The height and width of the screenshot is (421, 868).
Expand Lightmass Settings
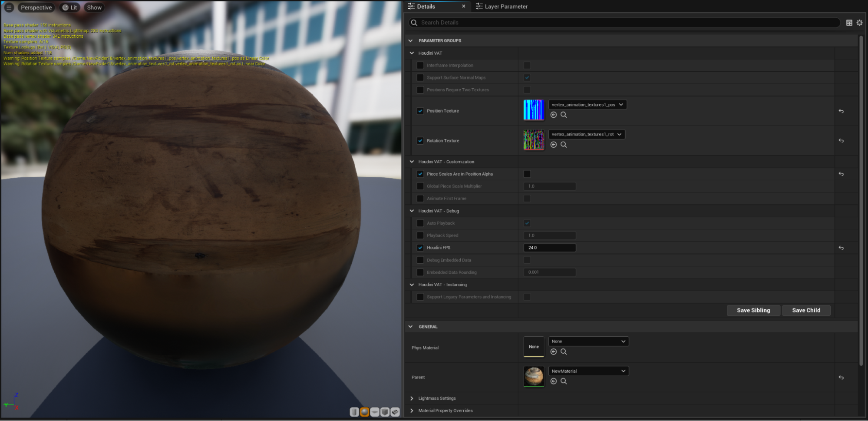(x=412, y=398)
